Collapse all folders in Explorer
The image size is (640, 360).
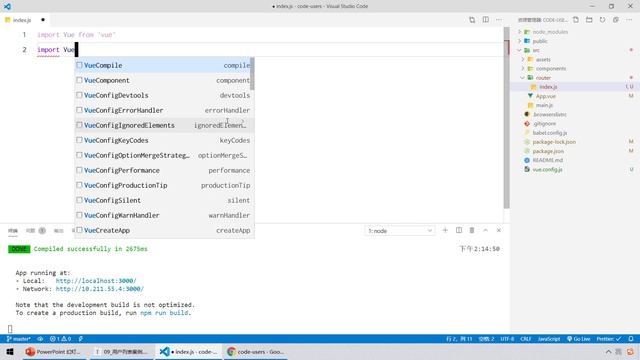pyautogui.click(x=616, y=20)
